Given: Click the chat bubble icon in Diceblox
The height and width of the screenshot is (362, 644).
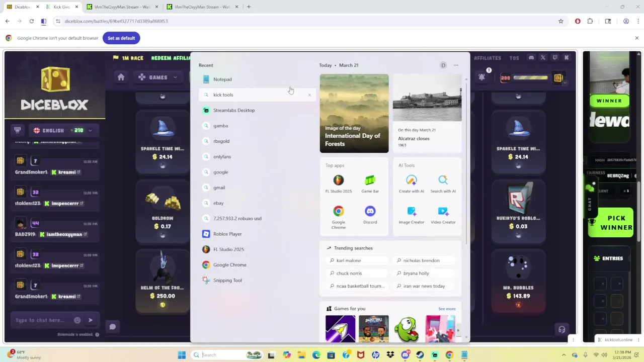Looking at the screenshot, I should point(113,327).
